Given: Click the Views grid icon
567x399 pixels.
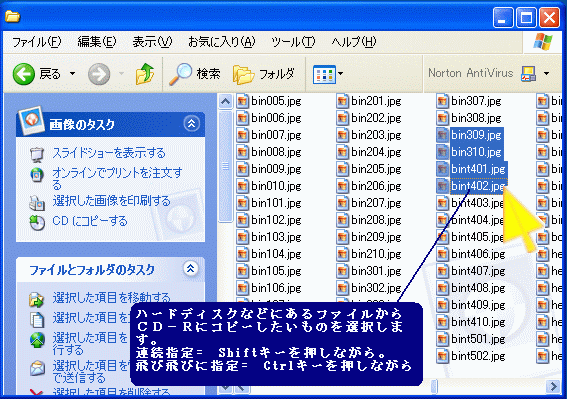Looking at the screenshot, I should point(324,75).
